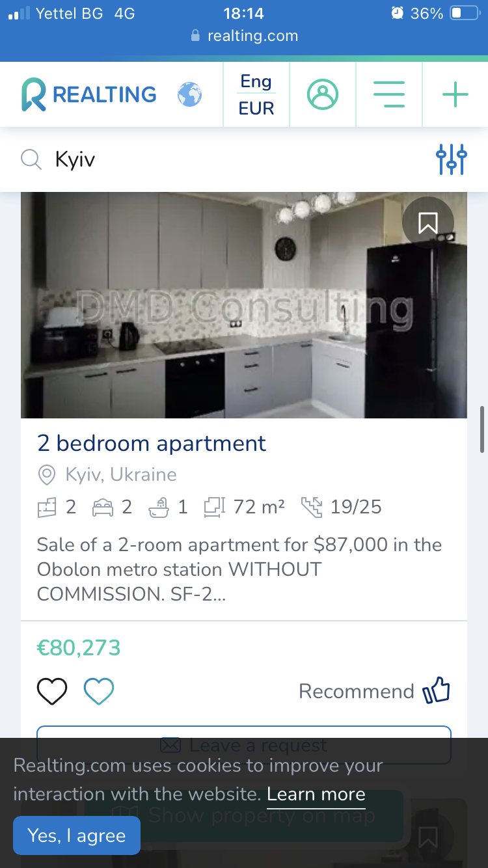Grab the page scrollbar handle
This screenshot has height=868, width=488.
[482, 429]
